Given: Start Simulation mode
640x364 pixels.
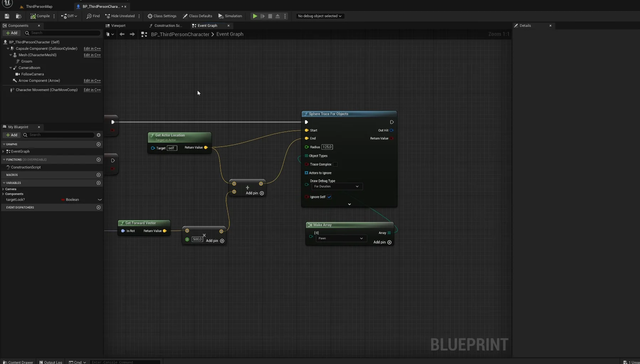Looking at the screenshot, I should [x=230, y=16].
